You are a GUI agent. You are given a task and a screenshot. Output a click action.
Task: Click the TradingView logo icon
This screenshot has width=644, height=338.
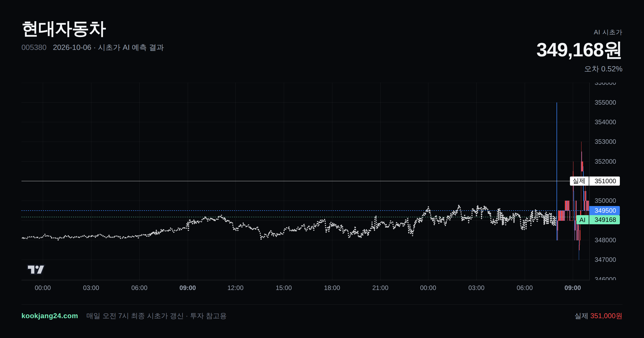click(x=36, y=269)
